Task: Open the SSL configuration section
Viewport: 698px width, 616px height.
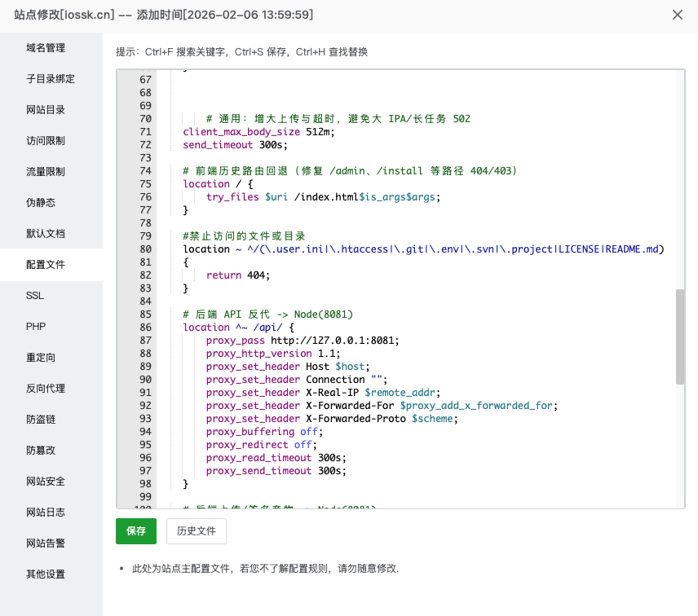Action: 34,295
